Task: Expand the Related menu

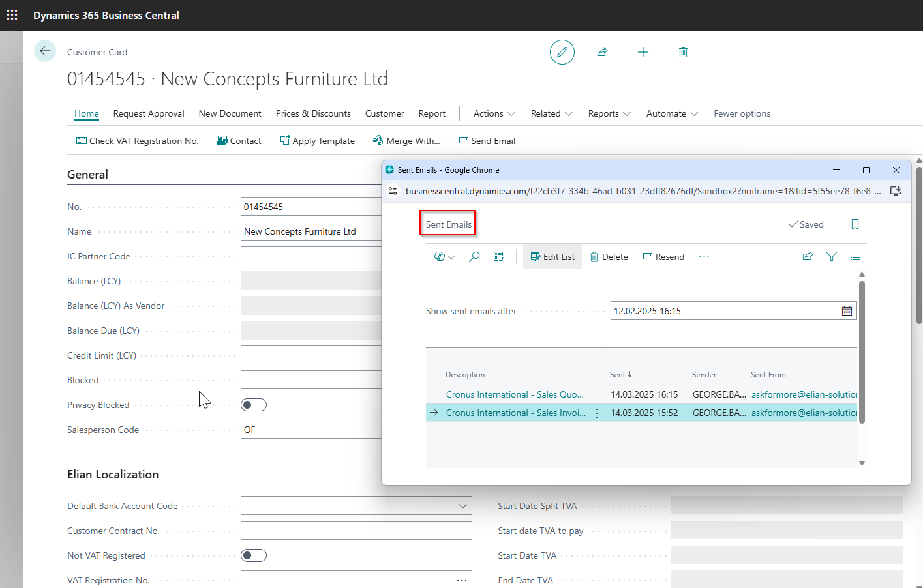Action: tap(552, 113)
